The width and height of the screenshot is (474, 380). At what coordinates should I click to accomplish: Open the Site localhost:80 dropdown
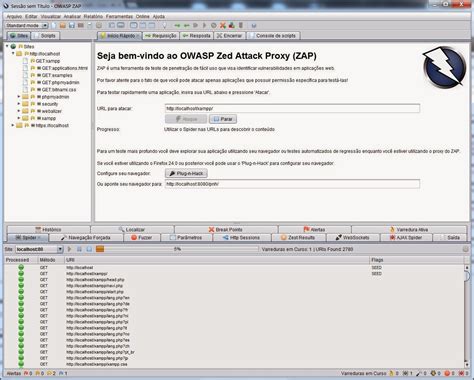click(39, 249)
